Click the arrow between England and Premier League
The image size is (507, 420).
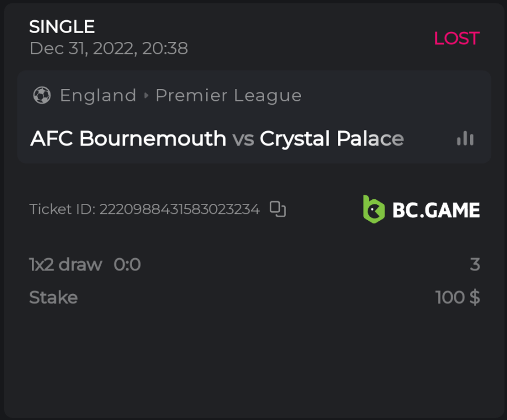146,96
